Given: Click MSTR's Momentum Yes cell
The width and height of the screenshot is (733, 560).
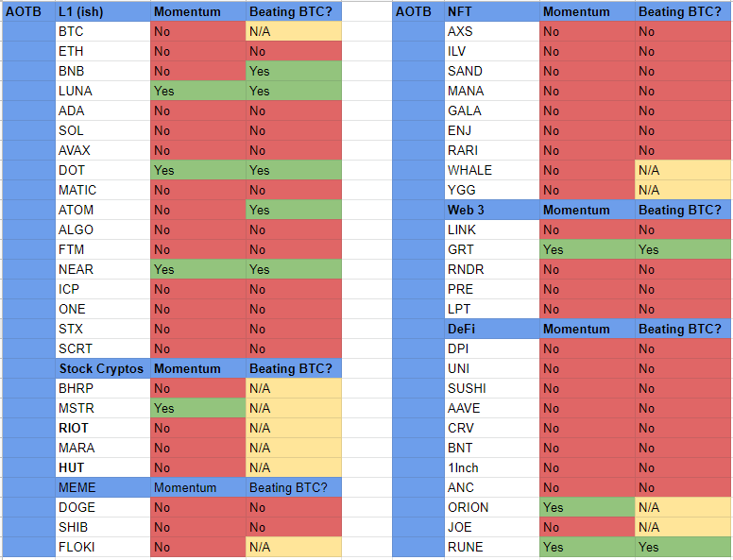Looking at the screenshot, I should pos(197,408).
